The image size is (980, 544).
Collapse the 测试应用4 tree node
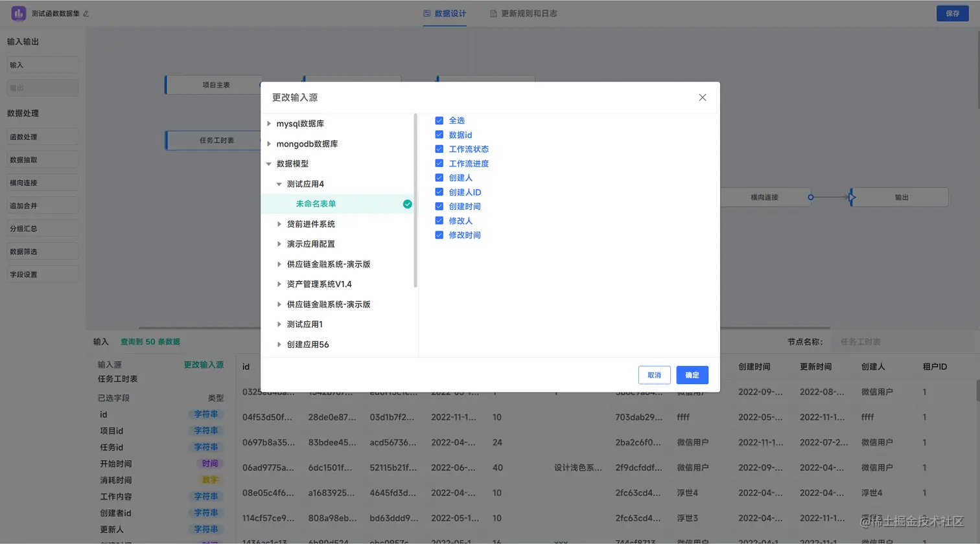(x=279, y=184)
